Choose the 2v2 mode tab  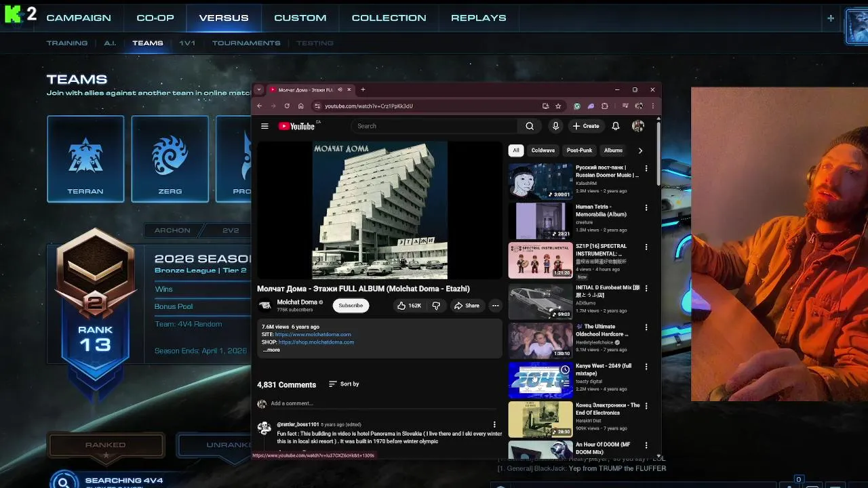click(x=231, y=230)
